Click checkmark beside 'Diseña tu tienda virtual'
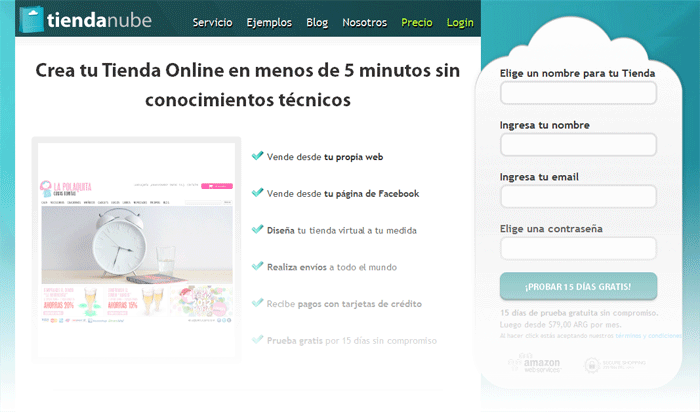 pos(258,229)
